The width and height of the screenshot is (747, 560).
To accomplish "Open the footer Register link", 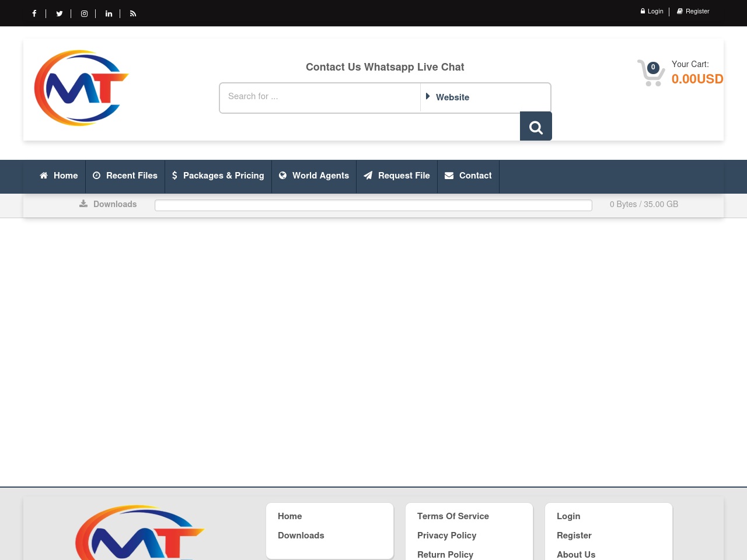I will click(574, 535).
